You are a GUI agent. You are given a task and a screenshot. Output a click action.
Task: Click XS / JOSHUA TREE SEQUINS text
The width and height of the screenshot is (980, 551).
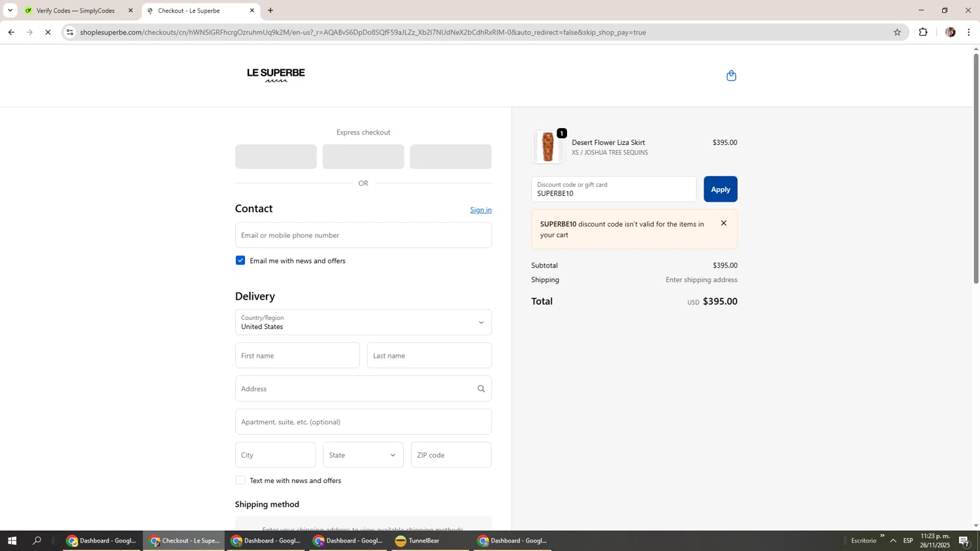(610, 153)
